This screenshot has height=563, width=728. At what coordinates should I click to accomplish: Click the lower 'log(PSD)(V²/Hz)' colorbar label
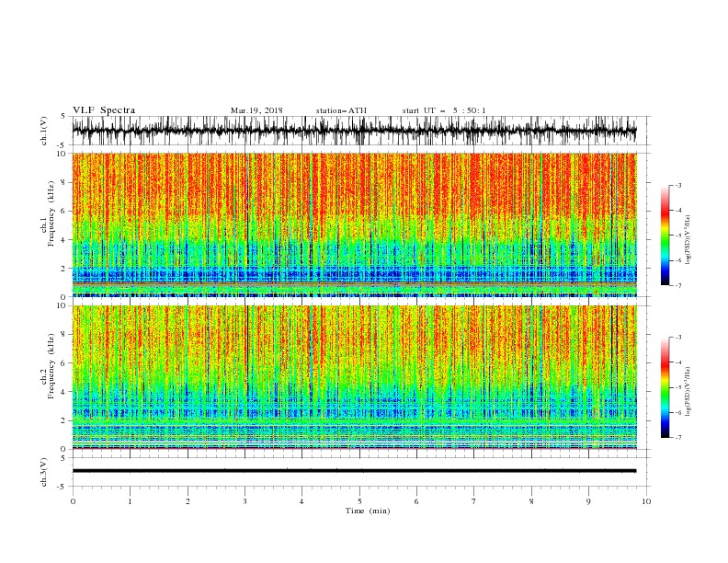point(688,391)
